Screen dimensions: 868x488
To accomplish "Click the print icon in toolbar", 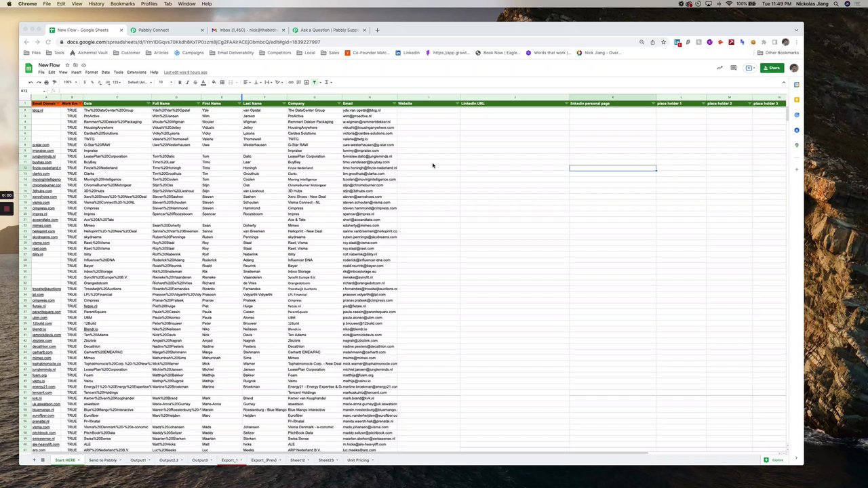I will click(46, 82).
